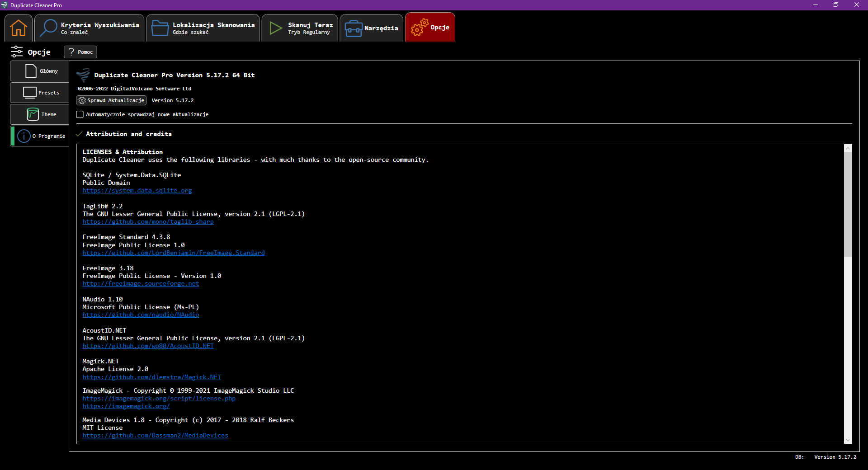Open the MediaDevices GitHub link
This screenshot has height=470, width=868.
point(155,436)
